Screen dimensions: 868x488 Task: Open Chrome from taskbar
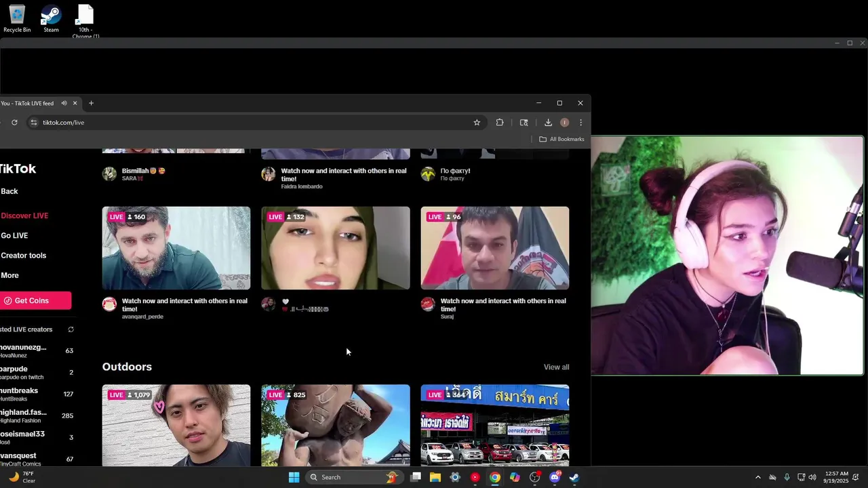(x=495, y=477)
